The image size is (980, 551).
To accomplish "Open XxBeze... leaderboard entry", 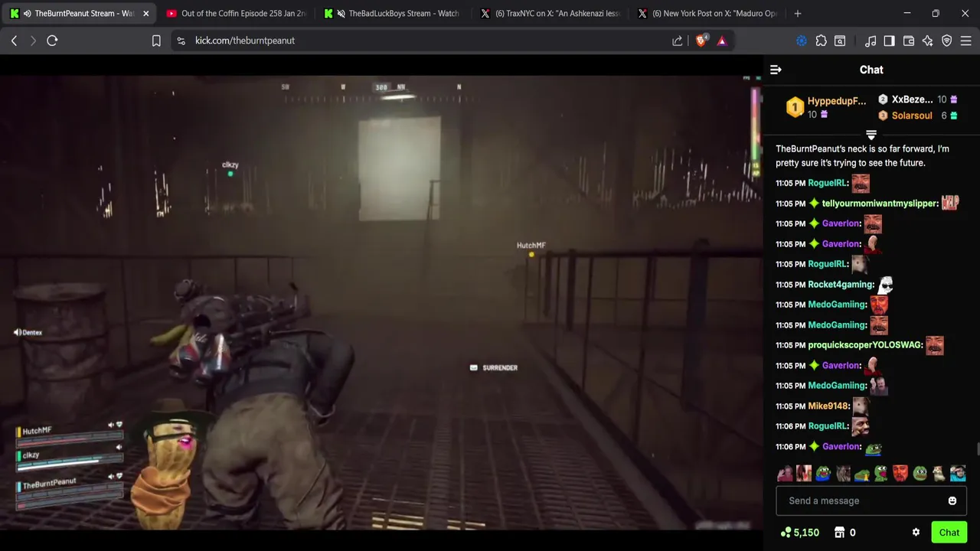I will point(912,99).
